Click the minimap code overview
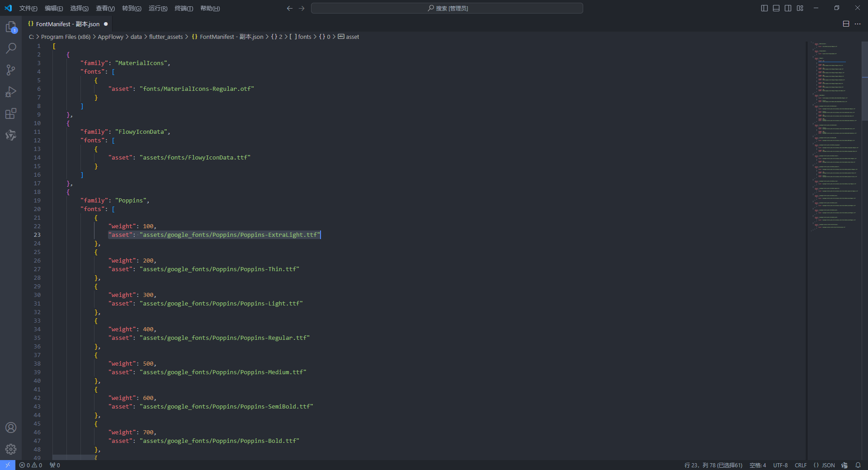 834,136
